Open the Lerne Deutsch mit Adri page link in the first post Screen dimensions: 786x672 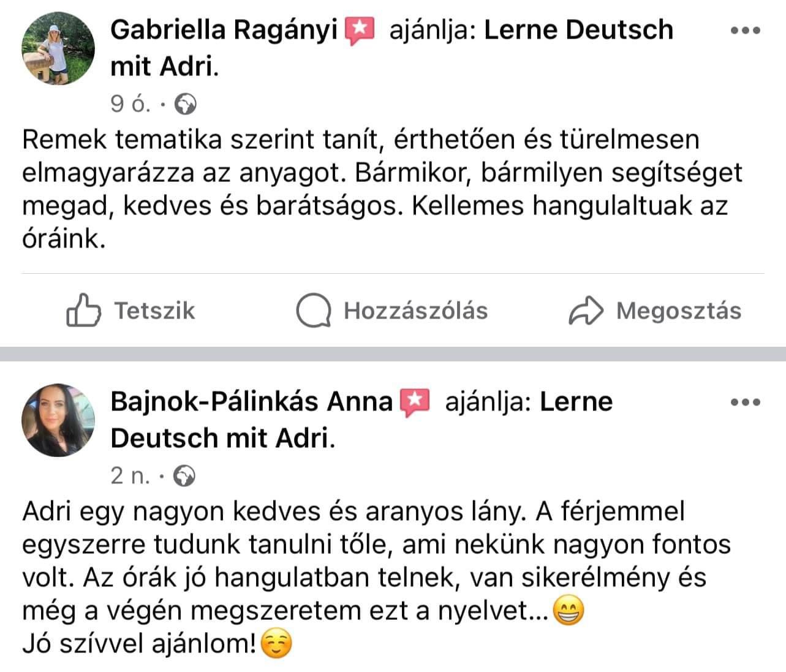point(578,29)
